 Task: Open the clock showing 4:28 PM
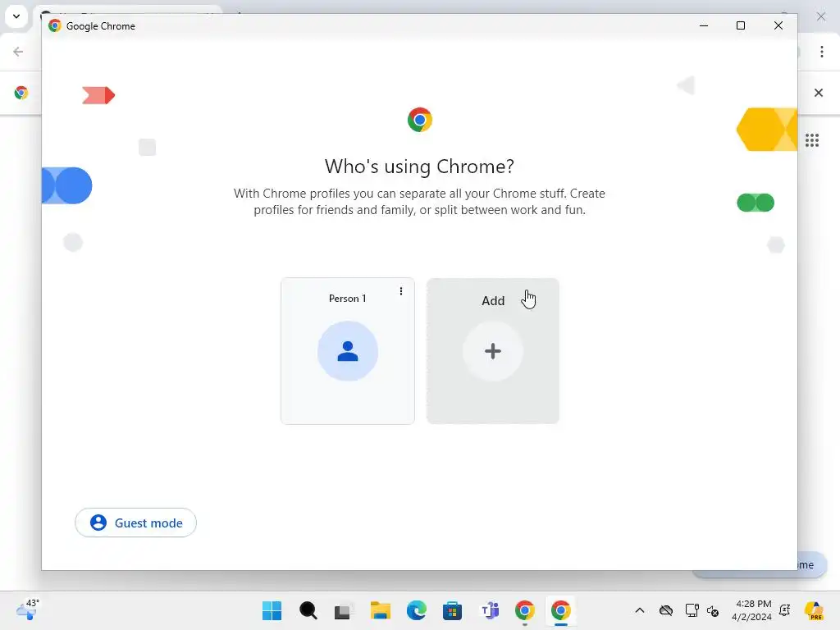pos(753,610)
